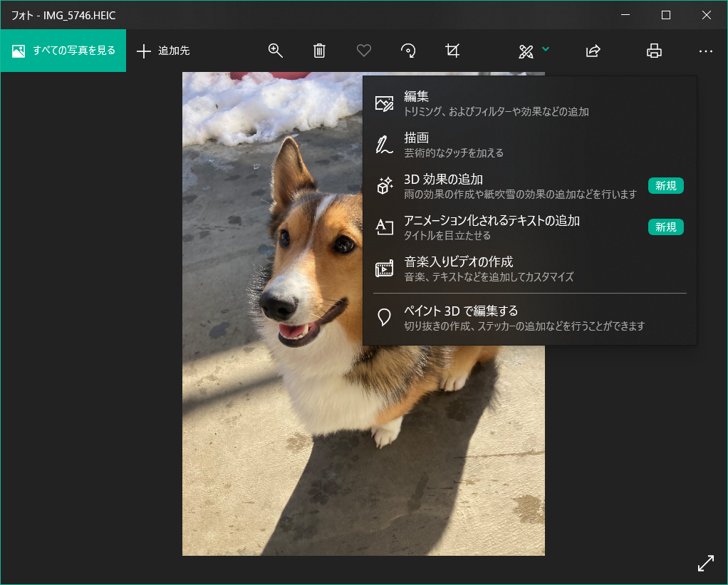Click the video film icon in menu
This screenshot has width=728, height=585.
click(384, 269)
